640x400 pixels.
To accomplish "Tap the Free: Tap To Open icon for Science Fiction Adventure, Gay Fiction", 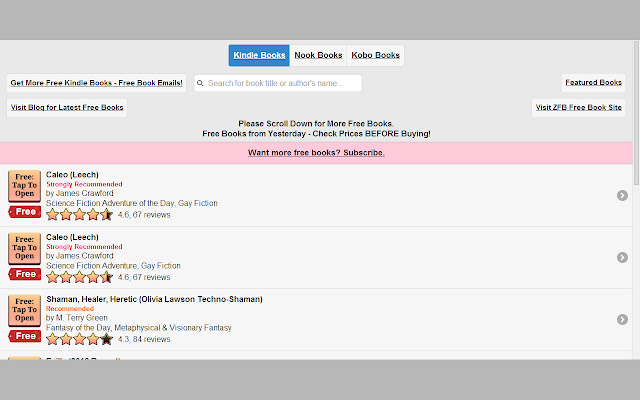I will click(24, 248).
